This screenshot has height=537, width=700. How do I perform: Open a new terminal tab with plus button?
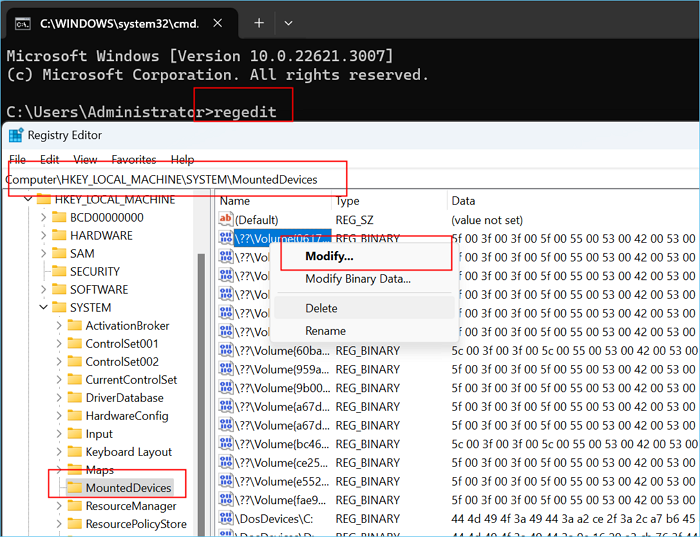pos(259,23)
